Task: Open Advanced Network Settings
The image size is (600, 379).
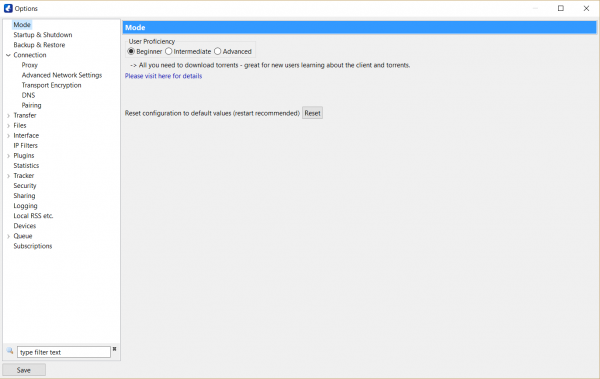Action: pyautogui.click(x=62, y=75)
